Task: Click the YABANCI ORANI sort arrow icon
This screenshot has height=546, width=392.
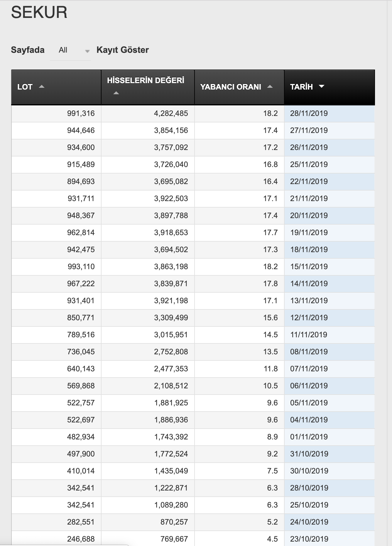Action: 270,87
